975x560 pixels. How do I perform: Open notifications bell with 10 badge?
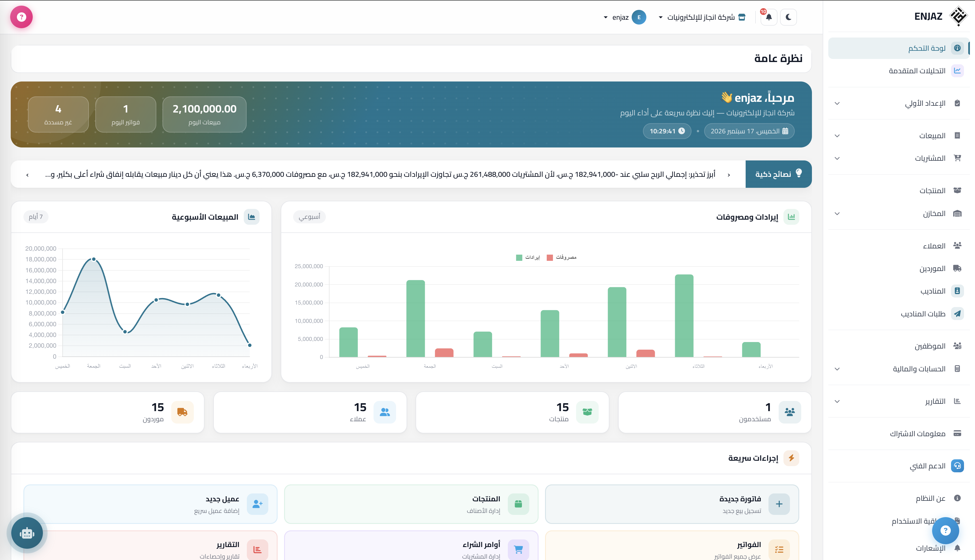tap(769, 17)
